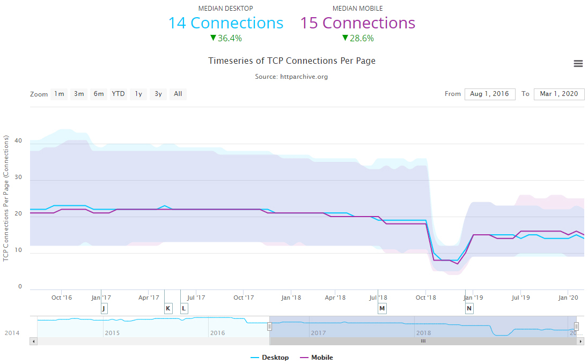The image size is (588, 364).
Task: Toggle the Mobile series in legend
Action: click(x=317, y=358)
